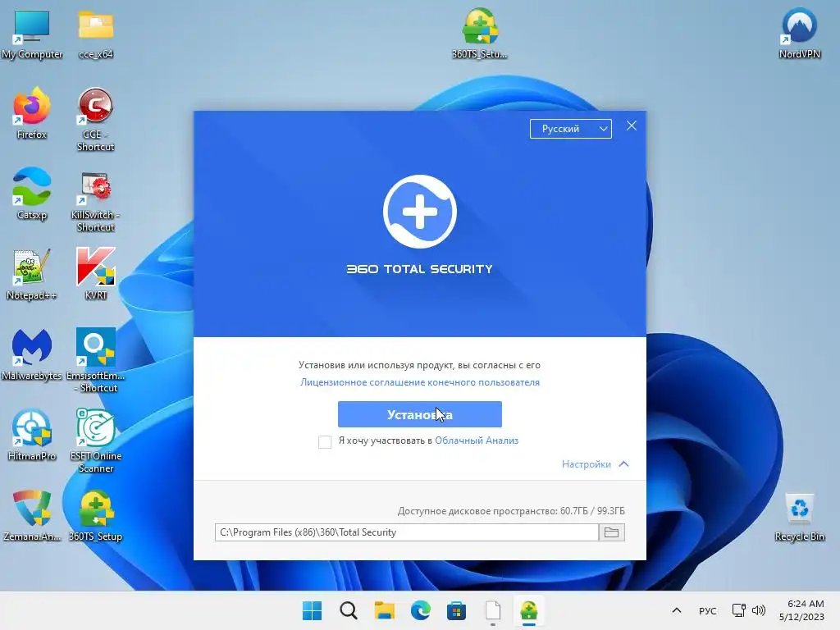The width and height of the screenshot is (840, 630).
Task: Collapse the Настройки settings section
Action: click(596, 464)
